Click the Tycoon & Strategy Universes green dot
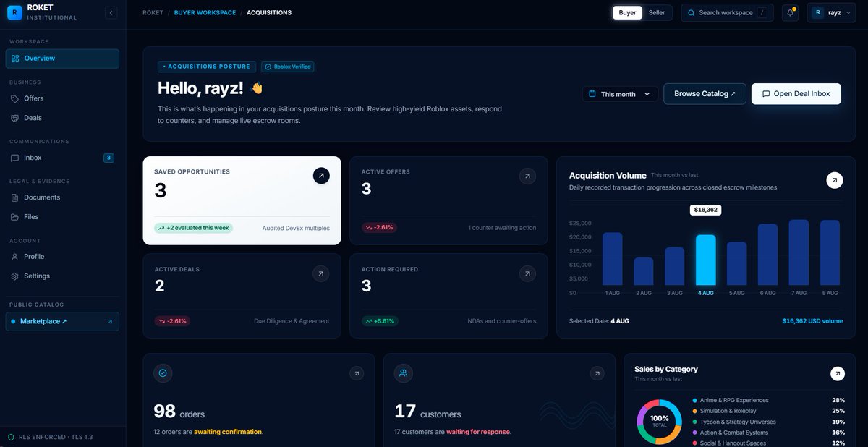Viewport: 868px width, 447px height. pyautogui.click(x=695, y=422)
